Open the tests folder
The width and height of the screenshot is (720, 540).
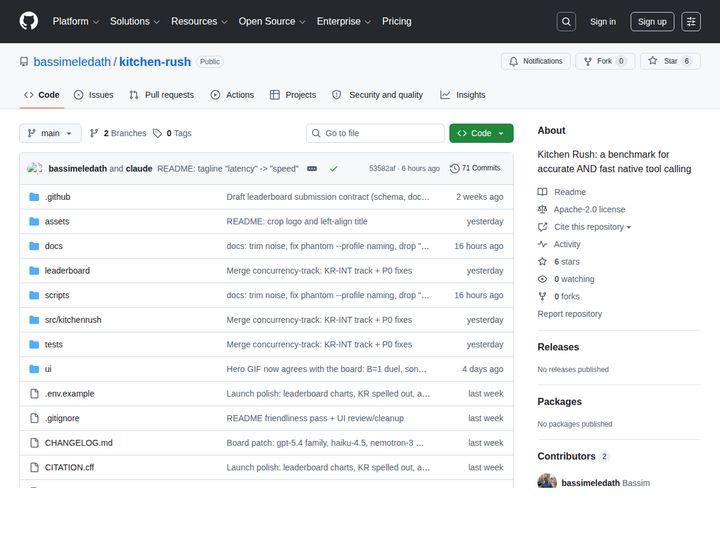click(54, 344)
